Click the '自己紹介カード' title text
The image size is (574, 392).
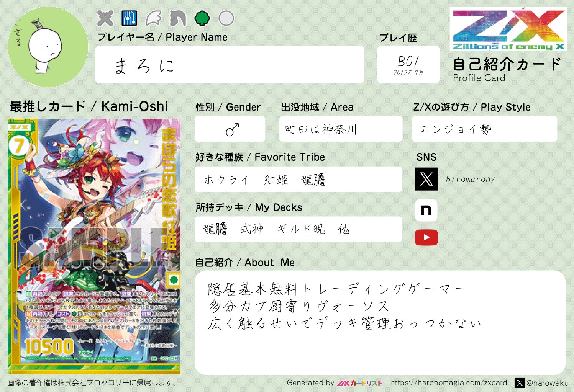(507, 64)
